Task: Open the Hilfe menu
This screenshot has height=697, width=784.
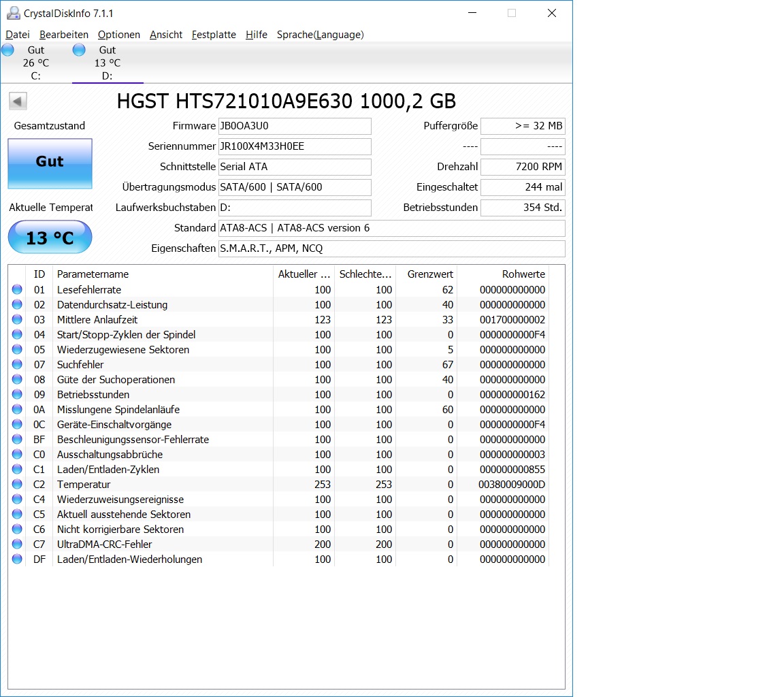Action: (x=257, y=35)
